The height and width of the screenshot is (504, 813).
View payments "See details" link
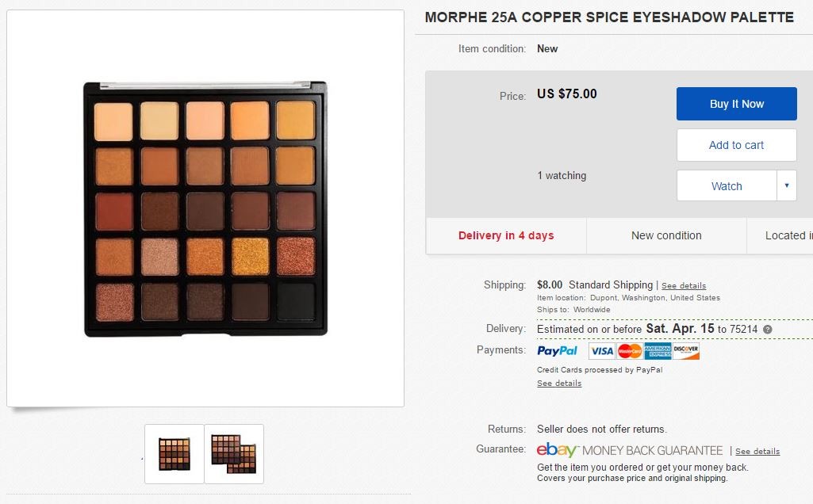click(x=559, y=384)
